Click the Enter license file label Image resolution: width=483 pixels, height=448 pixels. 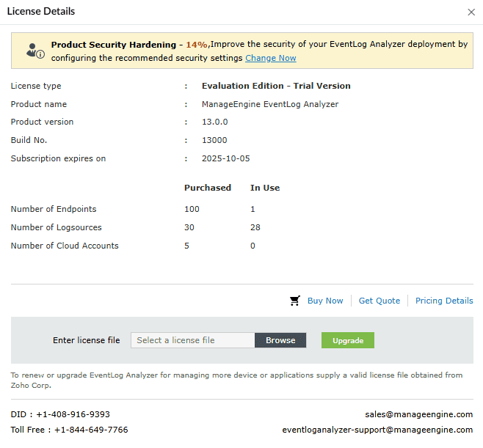point(87,340)
